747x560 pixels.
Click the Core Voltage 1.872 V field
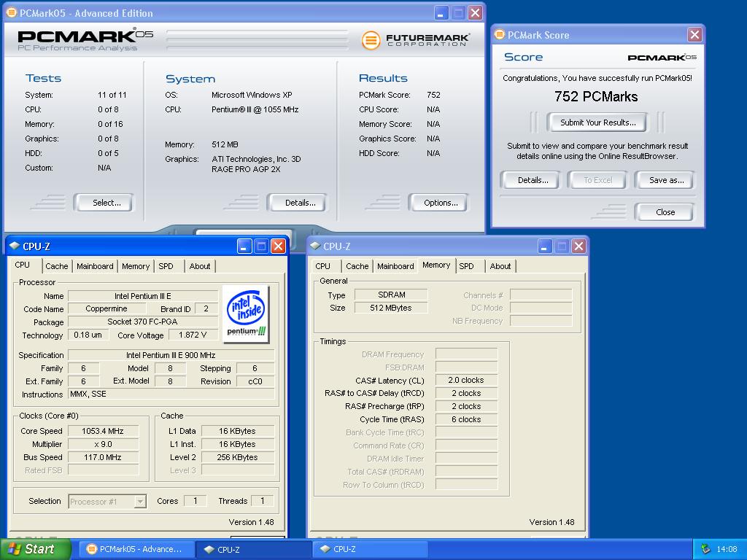(193, 335)
